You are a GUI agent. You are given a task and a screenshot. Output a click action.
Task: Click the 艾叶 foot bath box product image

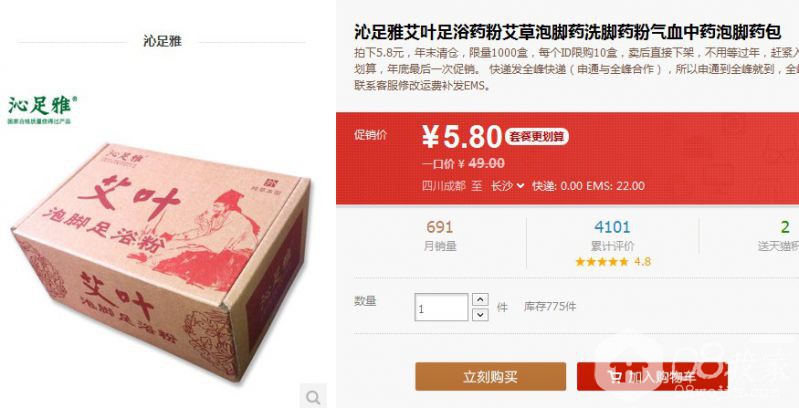click(x=162, y=260)
